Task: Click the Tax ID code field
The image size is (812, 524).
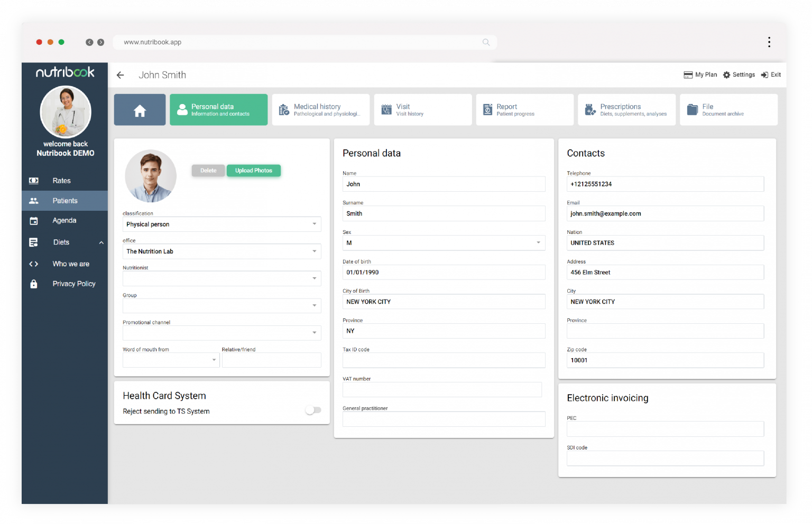Action: [x=444, y=360]
